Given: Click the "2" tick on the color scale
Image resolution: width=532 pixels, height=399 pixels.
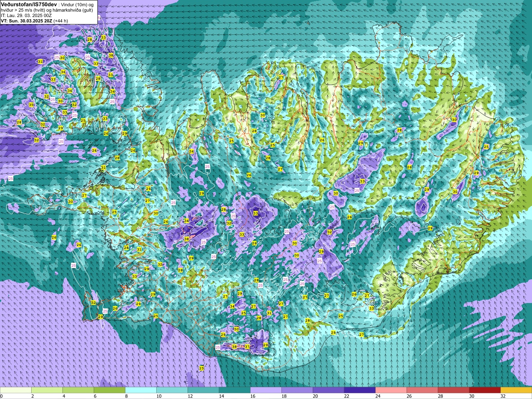Looking at the screenshot, I should 32,396.
